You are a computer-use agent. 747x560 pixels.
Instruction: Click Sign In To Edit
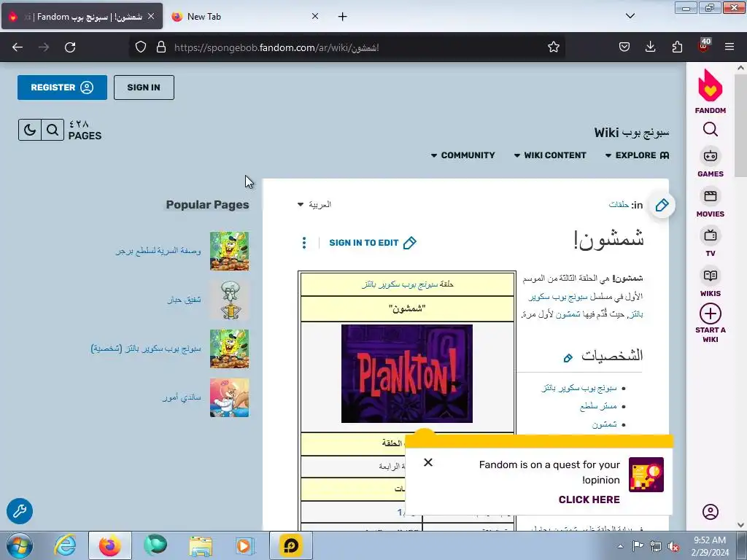(x=373, y=242)
